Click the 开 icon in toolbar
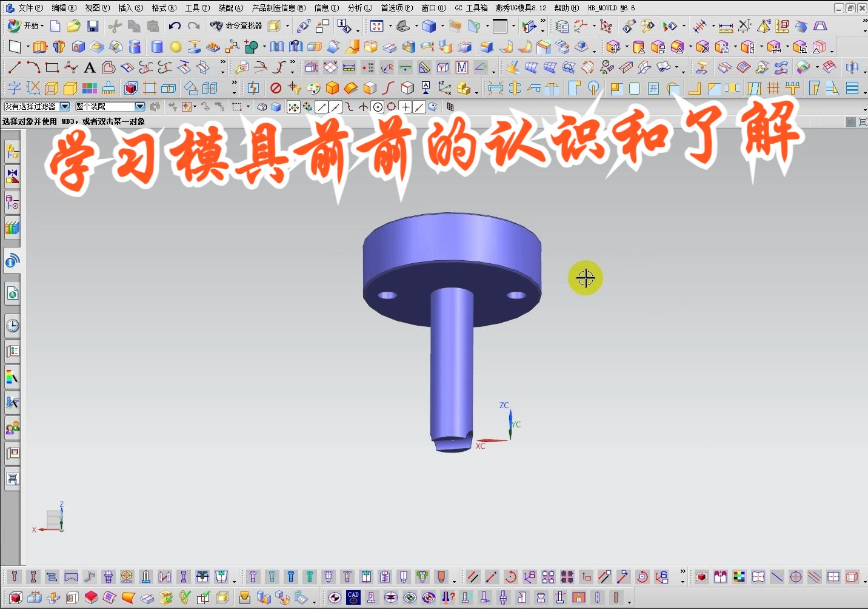This screenshot has width=868, height=609. click(653, 88)
